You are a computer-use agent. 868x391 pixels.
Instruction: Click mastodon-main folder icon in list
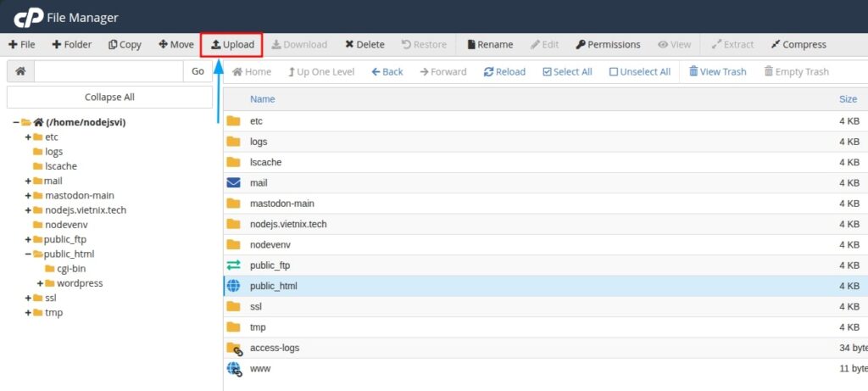tap(234, 204)
